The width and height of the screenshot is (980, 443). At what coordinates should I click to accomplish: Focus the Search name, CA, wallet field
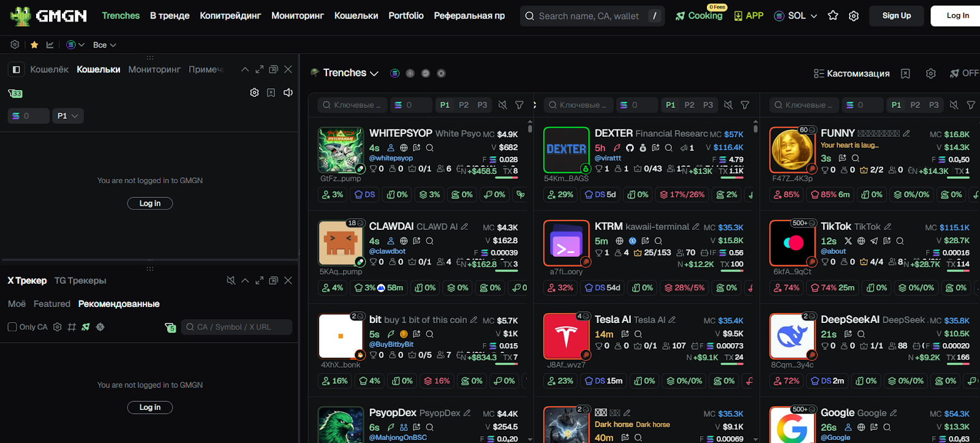pos(588,16)
